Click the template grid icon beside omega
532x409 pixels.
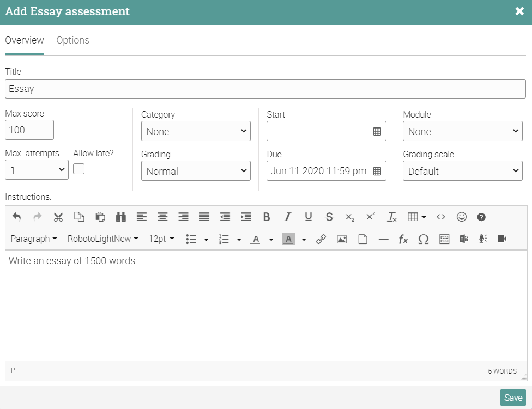(444, 239)
